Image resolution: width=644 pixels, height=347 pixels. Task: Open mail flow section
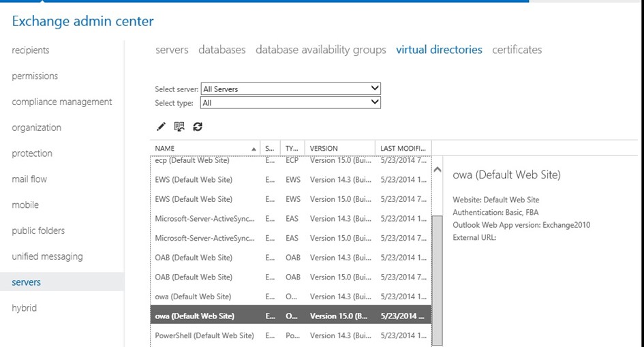click(x=29, y=179)
